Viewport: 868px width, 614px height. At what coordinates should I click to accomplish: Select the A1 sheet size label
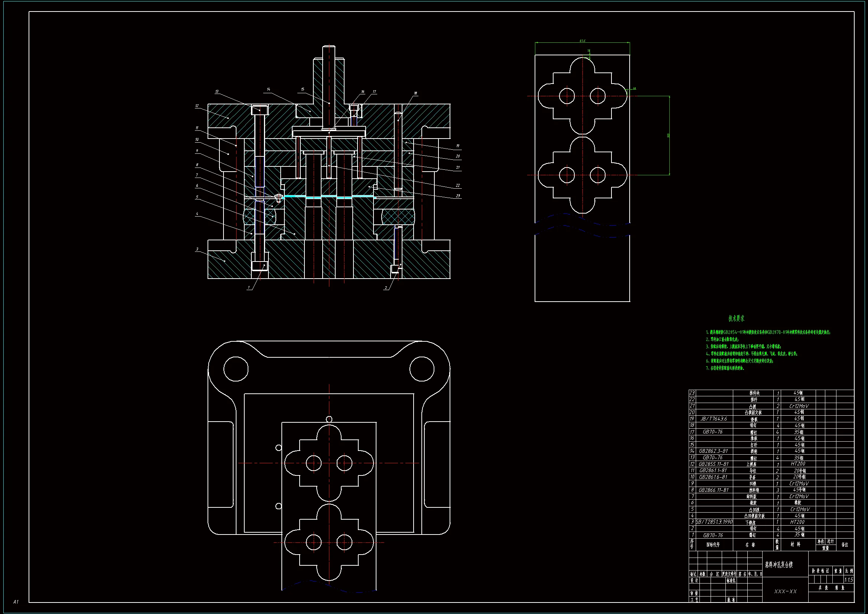(x=16, y=601)
